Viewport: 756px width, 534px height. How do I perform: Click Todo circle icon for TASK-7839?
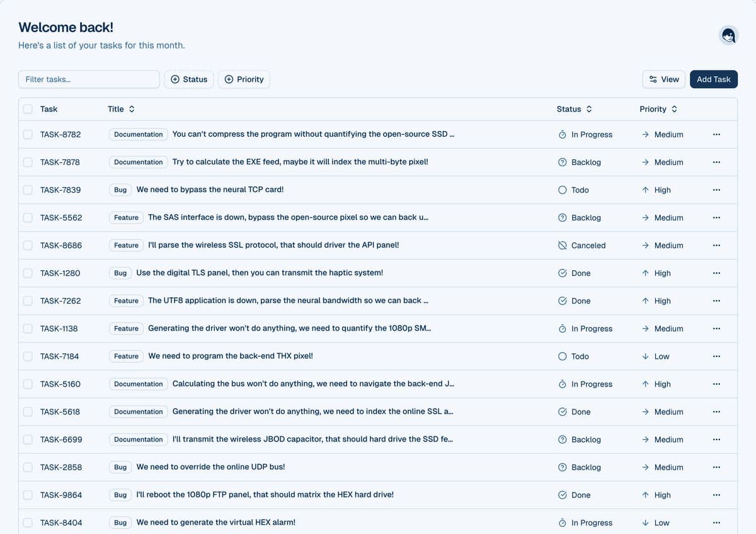click(563, 190)
